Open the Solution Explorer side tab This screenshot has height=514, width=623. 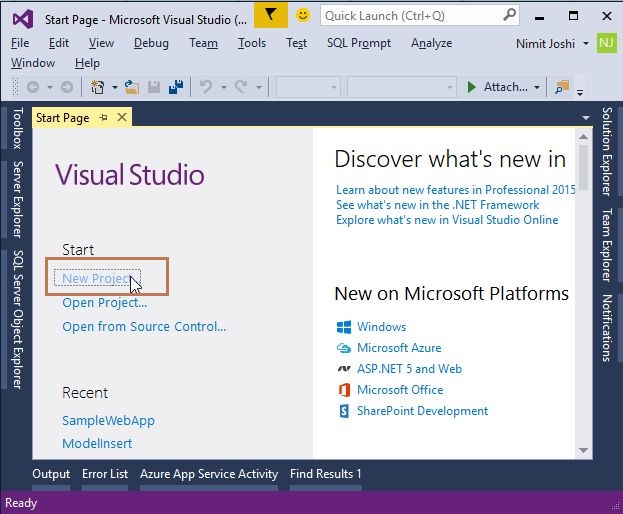[x=606, y=151]
